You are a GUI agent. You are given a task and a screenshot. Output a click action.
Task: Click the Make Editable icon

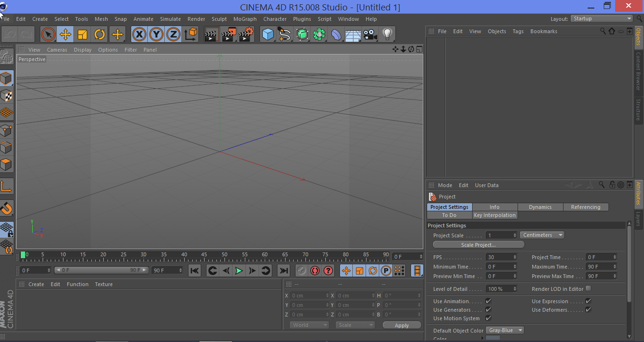pos(7,57)
